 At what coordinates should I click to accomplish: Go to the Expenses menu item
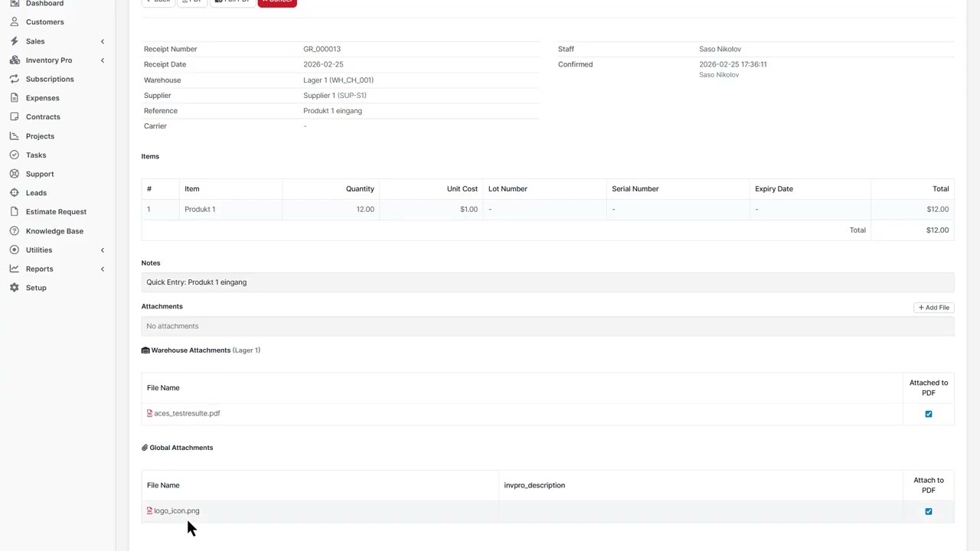(x=43, y=98)
